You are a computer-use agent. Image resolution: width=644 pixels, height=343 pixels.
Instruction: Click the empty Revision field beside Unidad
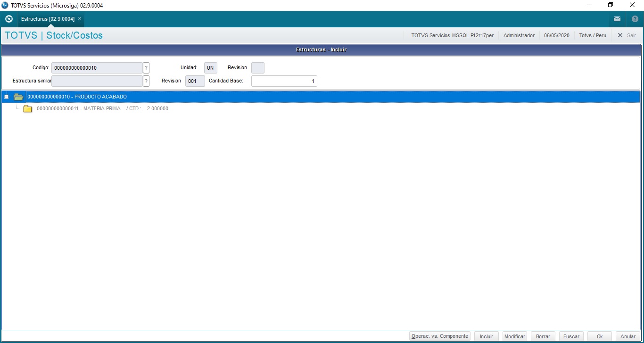(x=258, y=68)
